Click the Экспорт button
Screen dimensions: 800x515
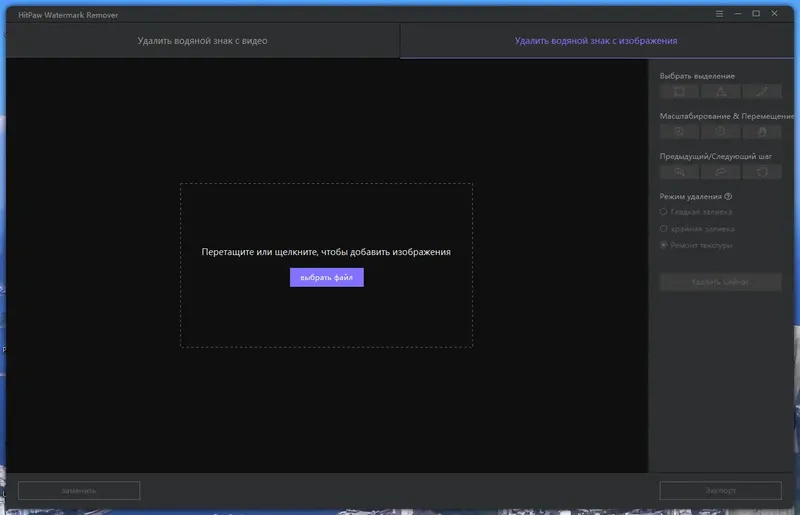pos(720,491)
